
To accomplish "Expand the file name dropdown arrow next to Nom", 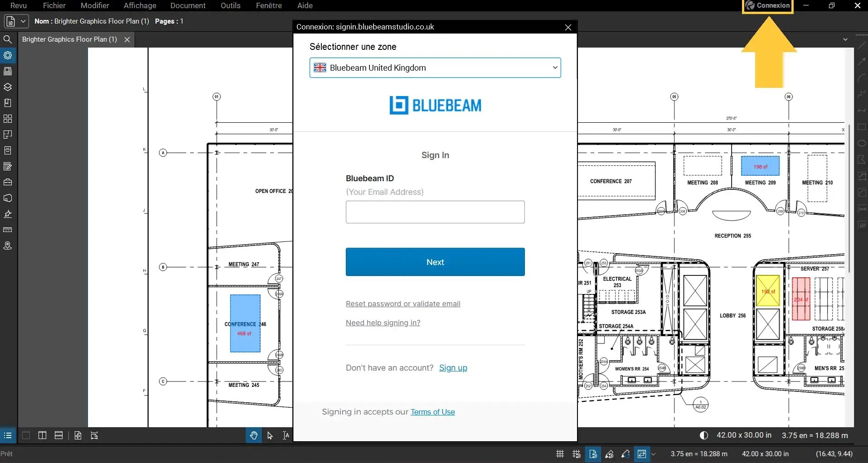I will tap(24, 21).
